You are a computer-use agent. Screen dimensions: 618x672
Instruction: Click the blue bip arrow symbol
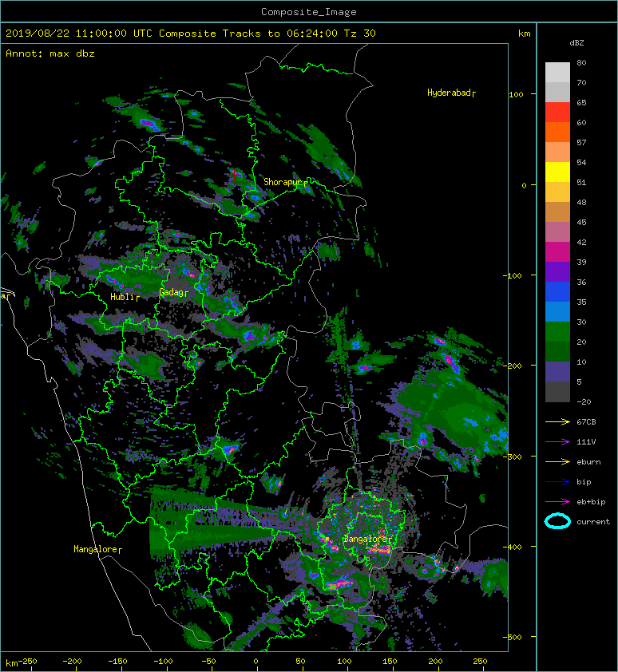pyautogui.click(x=557, y=482)
